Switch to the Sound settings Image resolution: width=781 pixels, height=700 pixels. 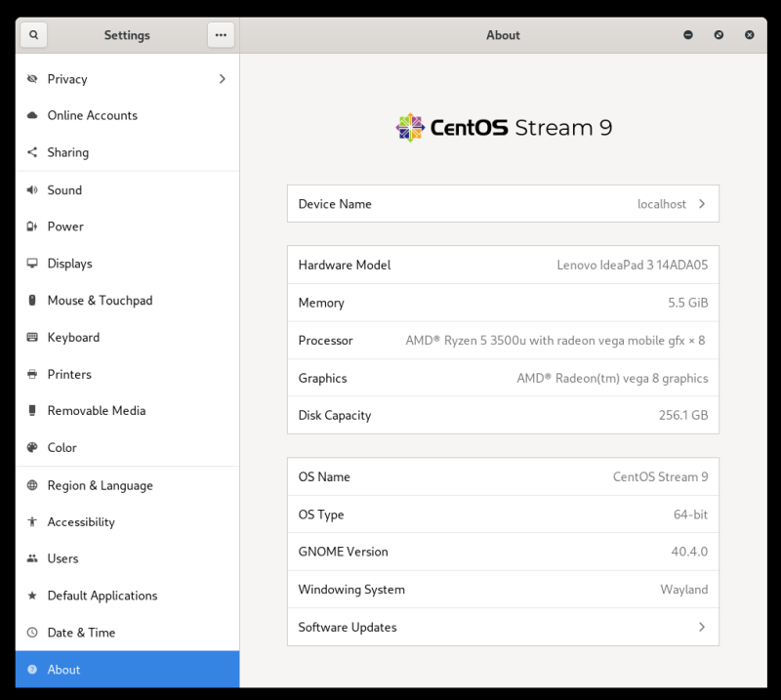[x=128, y=189]
